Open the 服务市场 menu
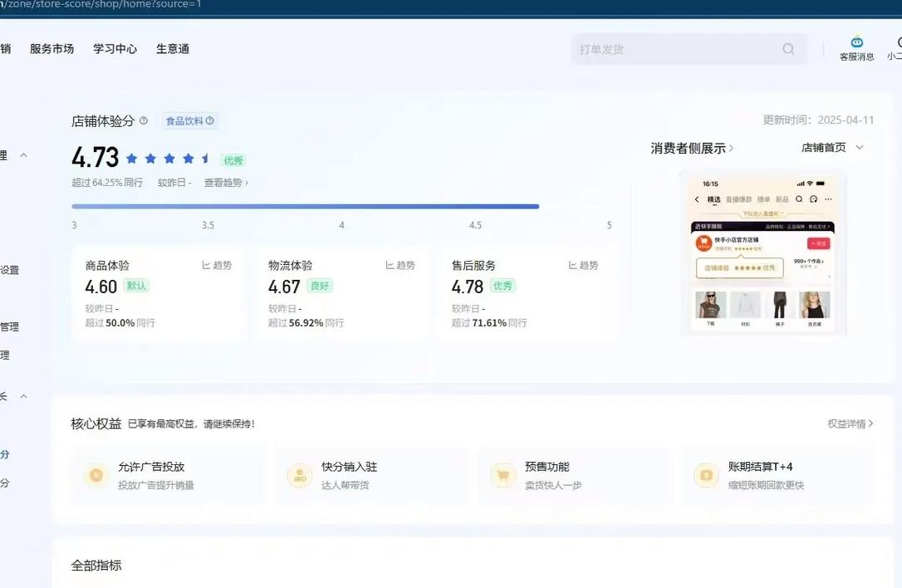The image size is (902, 588). 51,48
